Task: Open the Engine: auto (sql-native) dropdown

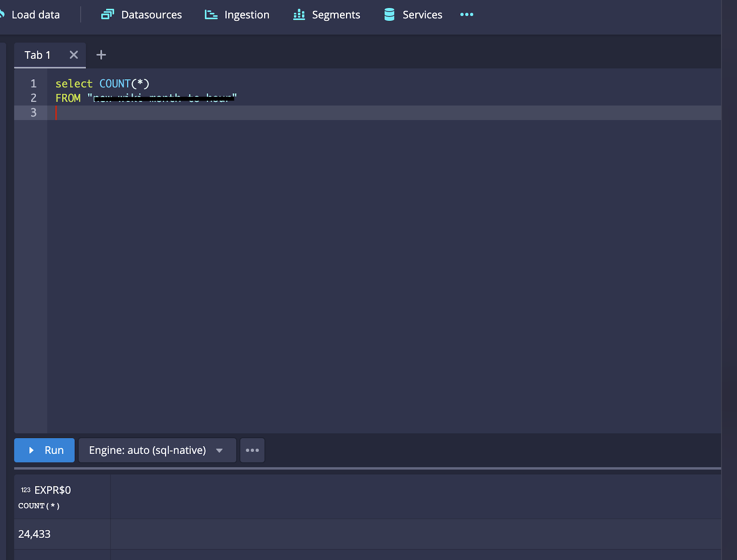Action: [x=157, y=450]
